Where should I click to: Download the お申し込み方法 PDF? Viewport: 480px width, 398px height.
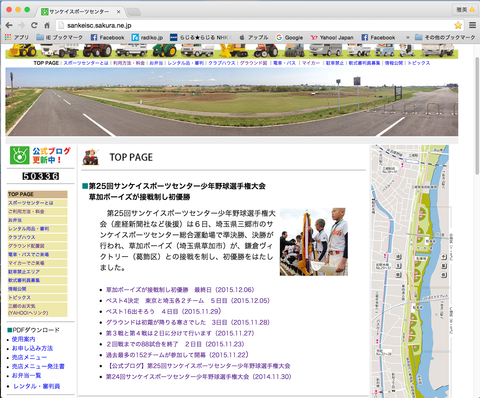tap(32, 348)
